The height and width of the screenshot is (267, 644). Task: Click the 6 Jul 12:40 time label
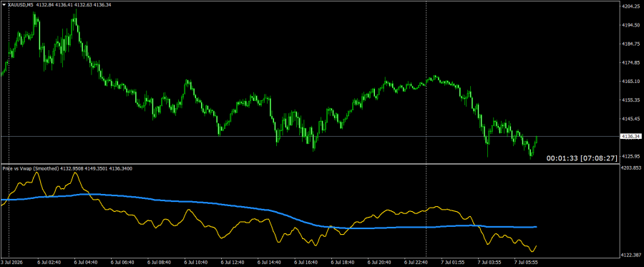pyautogui.click(x=233, y=261)
